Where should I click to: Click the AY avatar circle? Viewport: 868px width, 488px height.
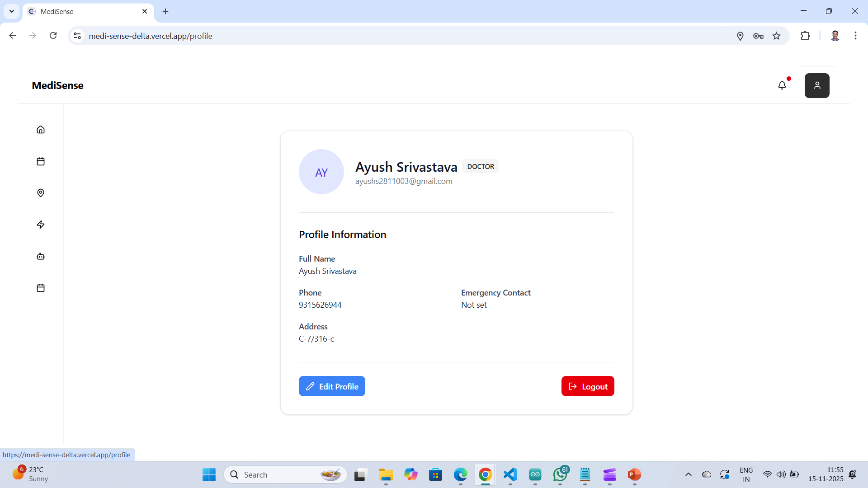[321, 172]
